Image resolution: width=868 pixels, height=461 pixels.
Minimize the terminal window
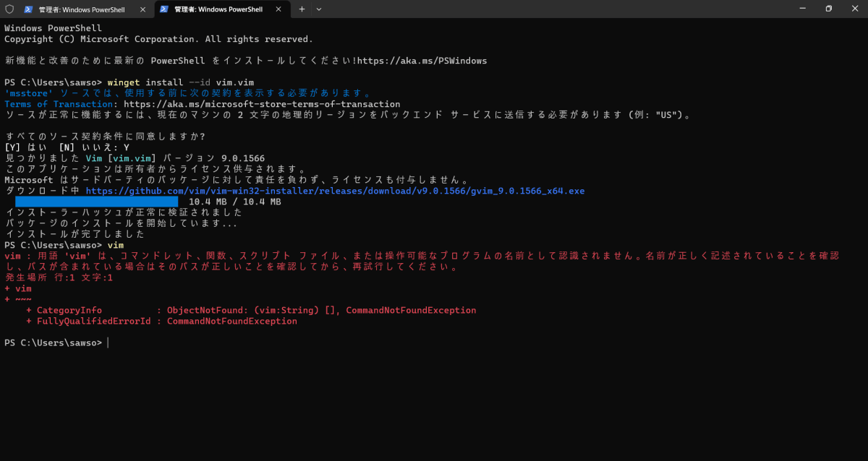coord(804,9)
